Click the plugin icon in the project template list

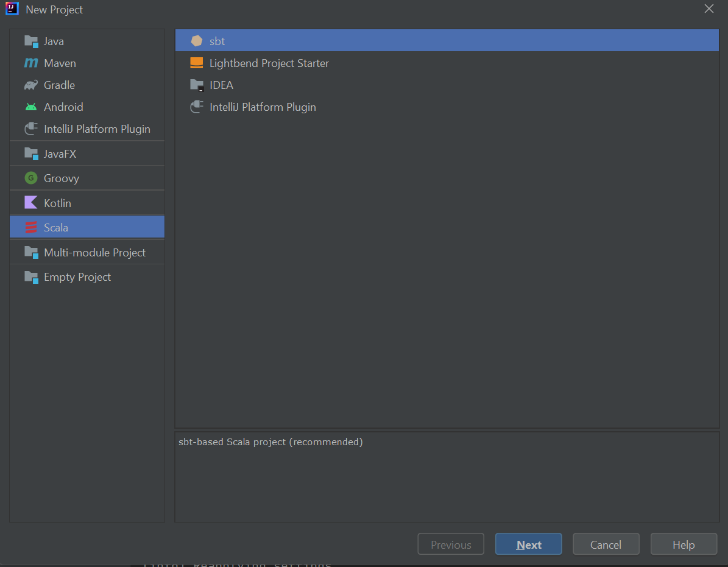tap(197, 107)
